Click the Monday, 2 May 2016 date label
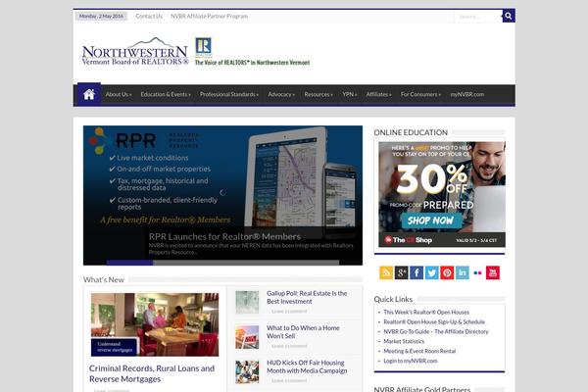The height and width of the screenshot is (392, 588). coord(101,16)
